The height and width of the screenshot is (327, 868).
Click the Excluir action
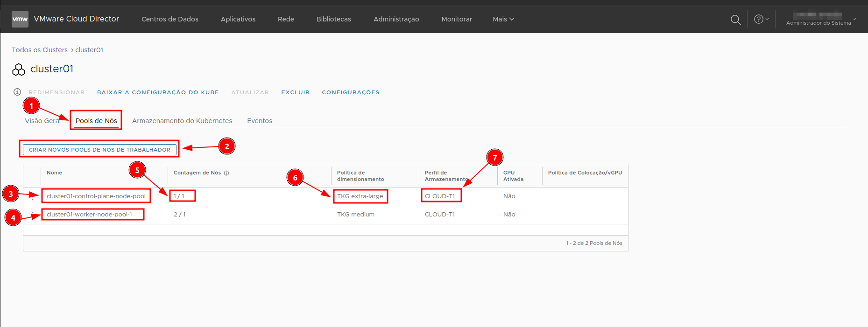click(x=296, y=92)
